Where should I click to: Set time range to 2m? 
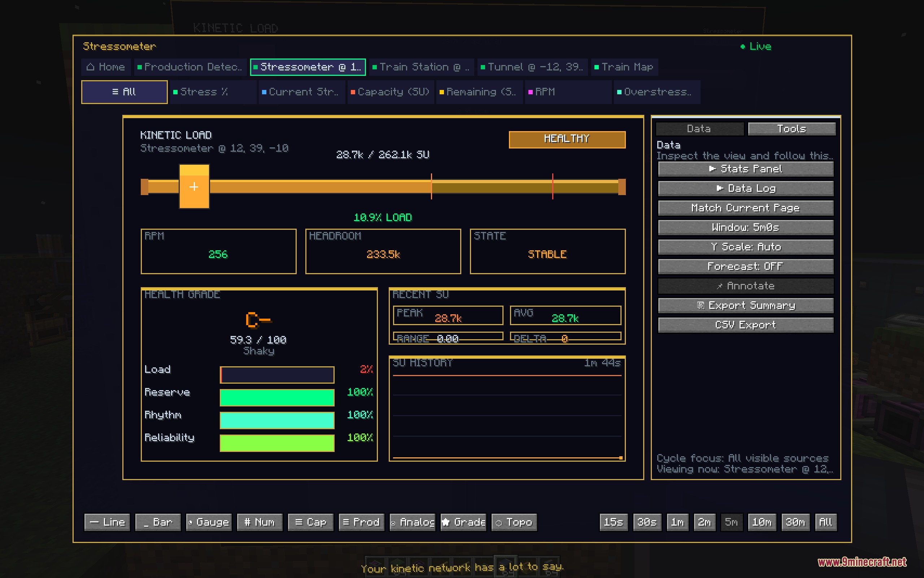(705, 522)
